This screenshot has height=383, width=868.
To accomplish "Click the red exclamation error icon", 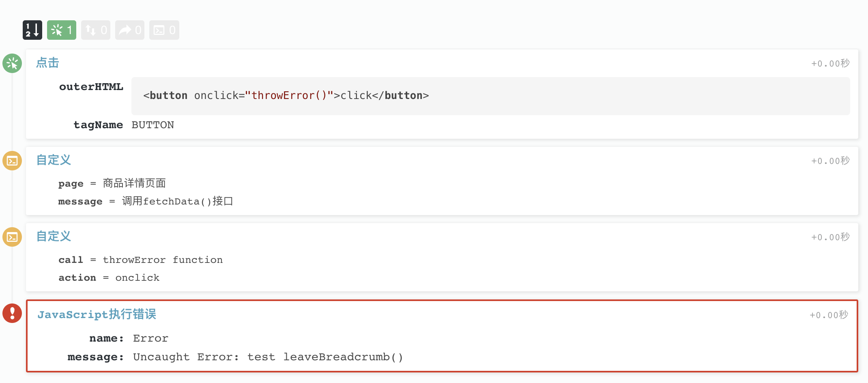I will click(x=12, y=313).
